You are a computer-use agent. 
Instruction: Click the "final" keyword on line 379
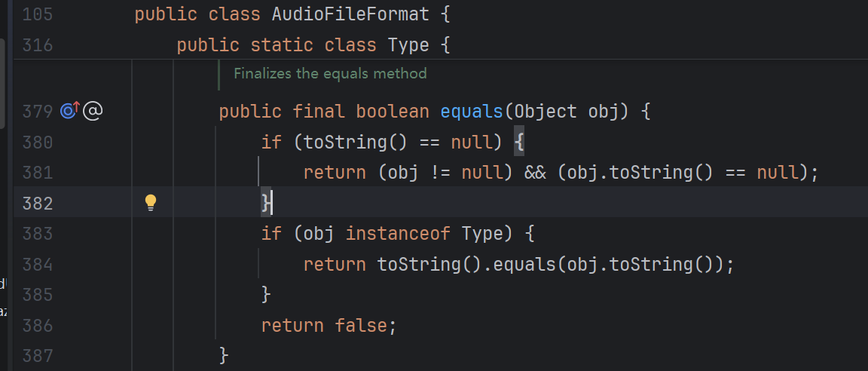click(x=318, y=112)
